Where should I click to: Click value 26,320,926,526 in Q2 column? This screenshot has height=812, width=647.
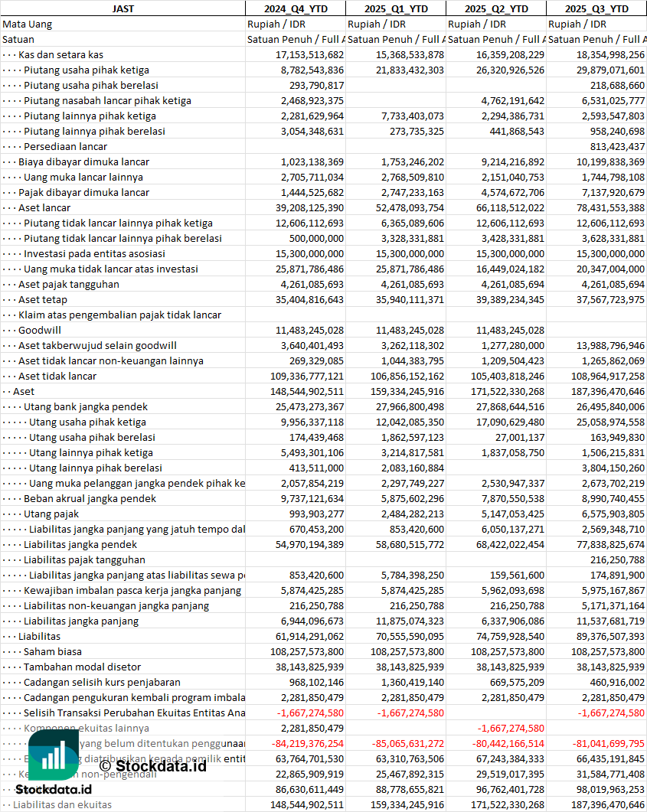pos(510,70)
